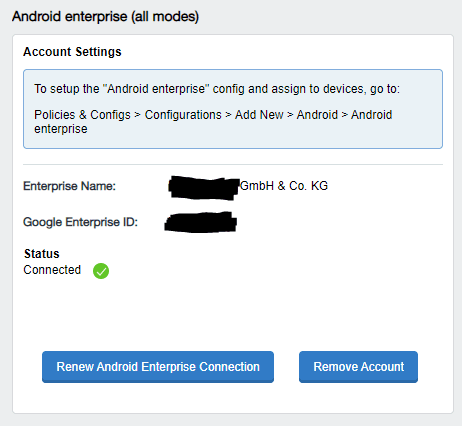Click the blue info box's wrapped word enterprise
Image resolution: width=462 pixels, height=426 pixels.
pos(61,129)
